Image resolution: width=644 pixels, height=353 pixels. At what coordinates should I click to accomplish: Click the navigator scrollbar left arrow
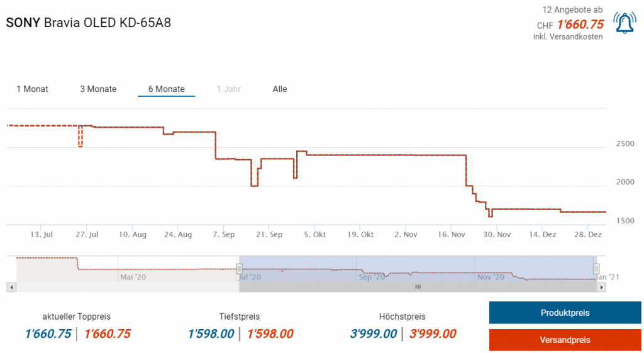10,287
